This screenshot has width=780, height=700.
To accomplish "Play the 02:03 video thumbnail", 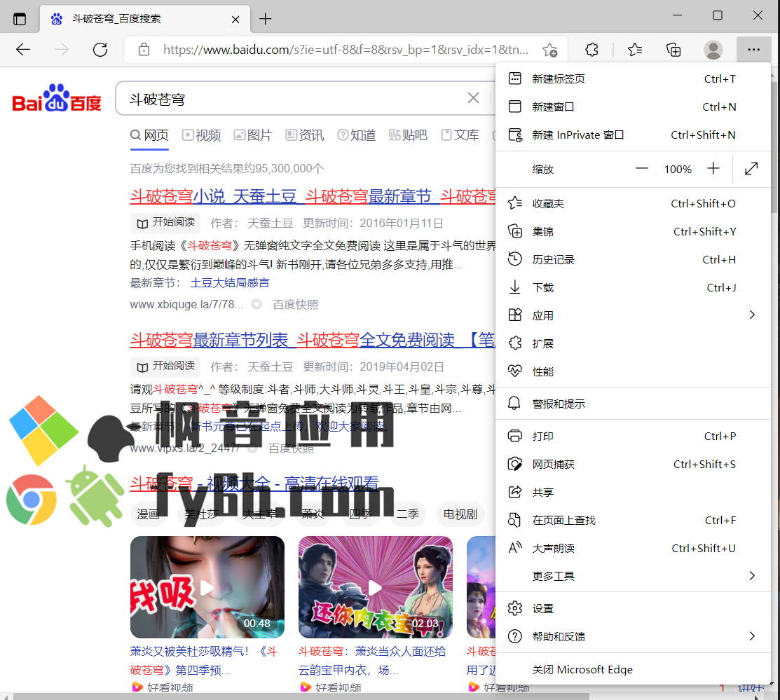I will (x=376, y=587).
